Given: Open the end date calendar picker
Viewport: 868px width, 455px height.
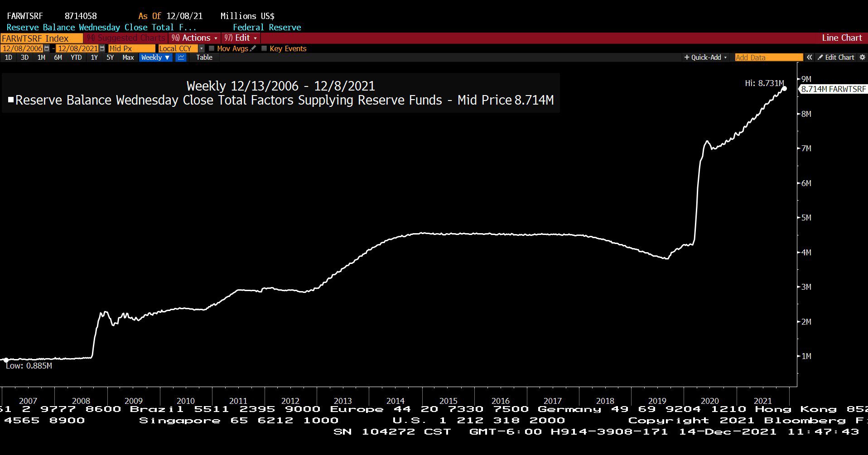Looking at the screenshot, I should (x=102, y=48).
